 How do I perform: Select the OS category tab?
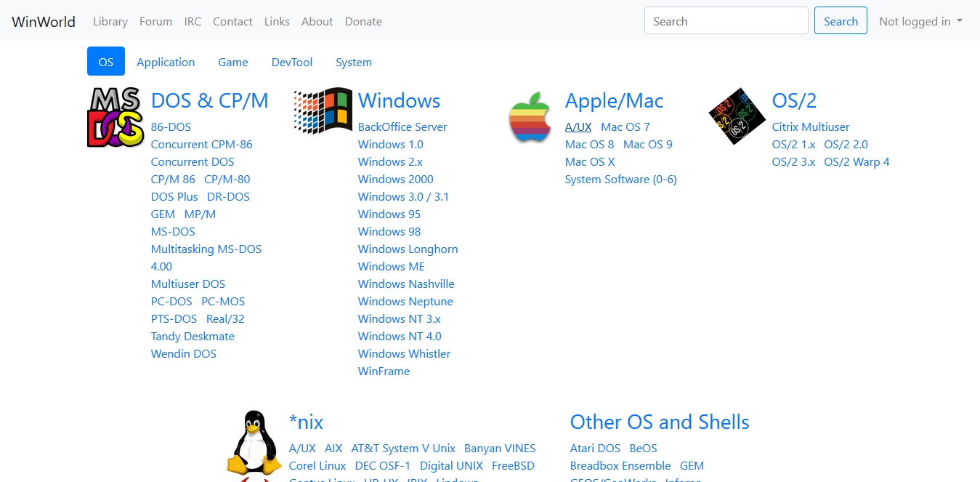click(x=106, y=62)
